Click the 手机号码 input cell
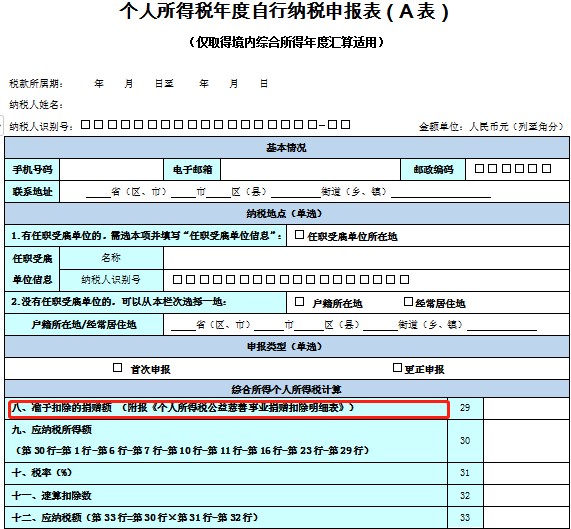The width and height of the screenshot is (571, 529). 111,169
